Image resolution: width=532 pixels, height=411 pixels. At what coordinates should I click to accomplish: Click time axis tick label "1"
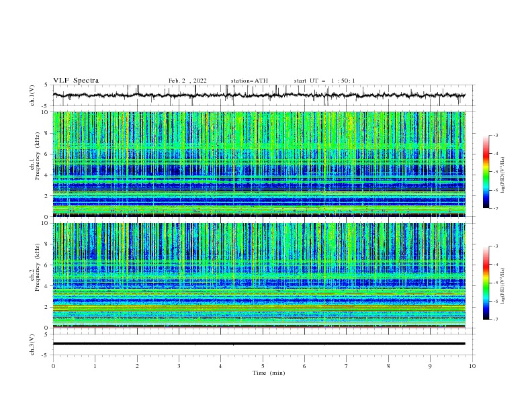pos(95,366)
